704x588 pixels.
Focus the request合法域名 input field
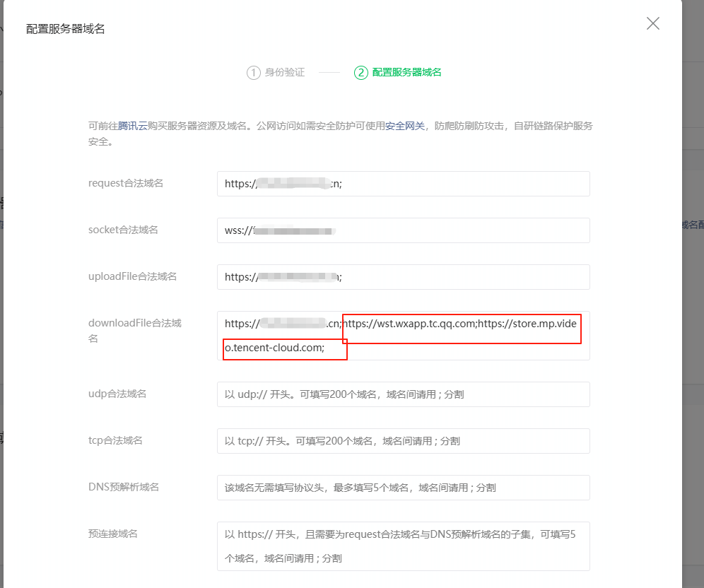403,184
